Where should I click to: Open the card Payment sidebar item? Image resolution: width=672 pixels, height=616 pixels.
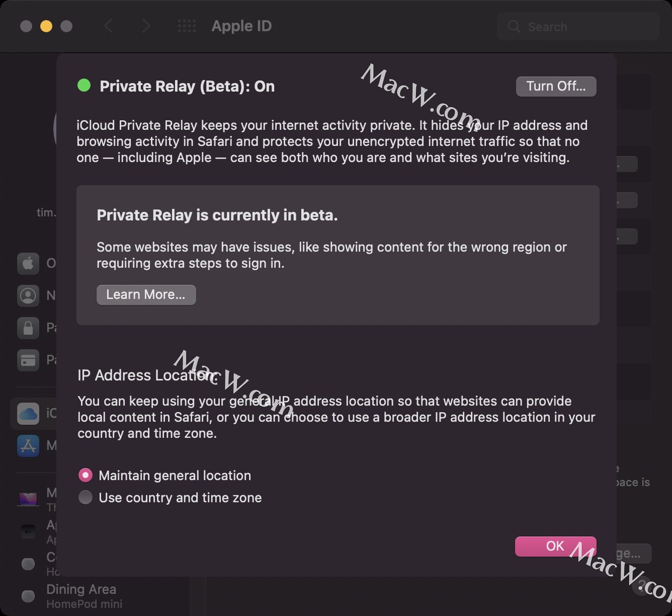(28, 360)
